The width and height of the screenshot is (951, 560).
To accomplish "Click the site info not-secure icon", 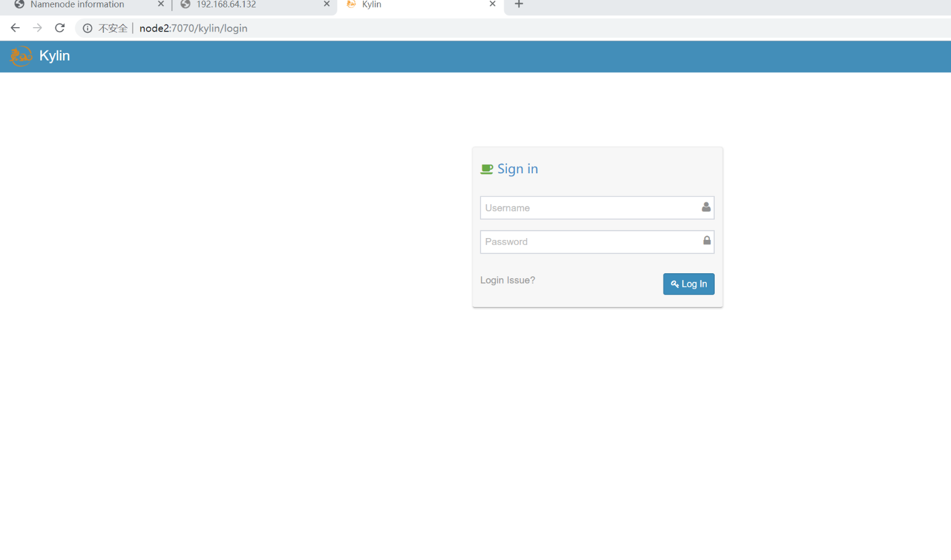I will pyautogui.click(x=88, y=28).
